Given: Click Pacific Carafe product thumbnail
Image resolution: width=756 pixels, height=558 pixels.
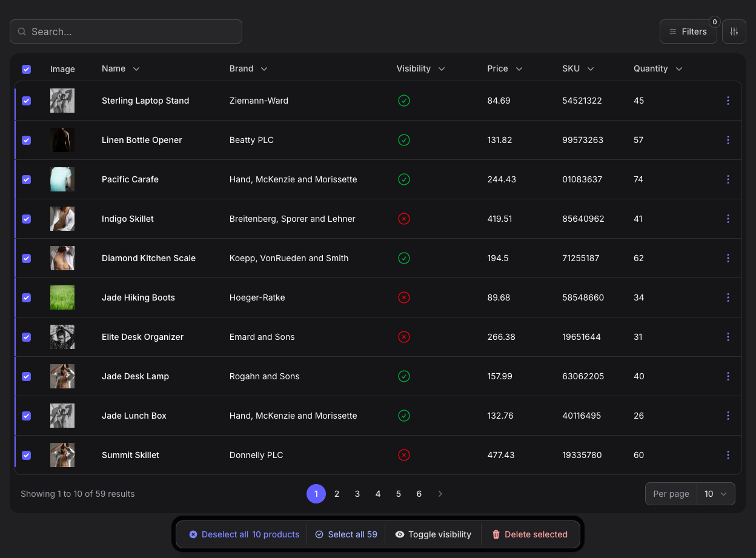Looking at the screenshot, I should point(62,179).
